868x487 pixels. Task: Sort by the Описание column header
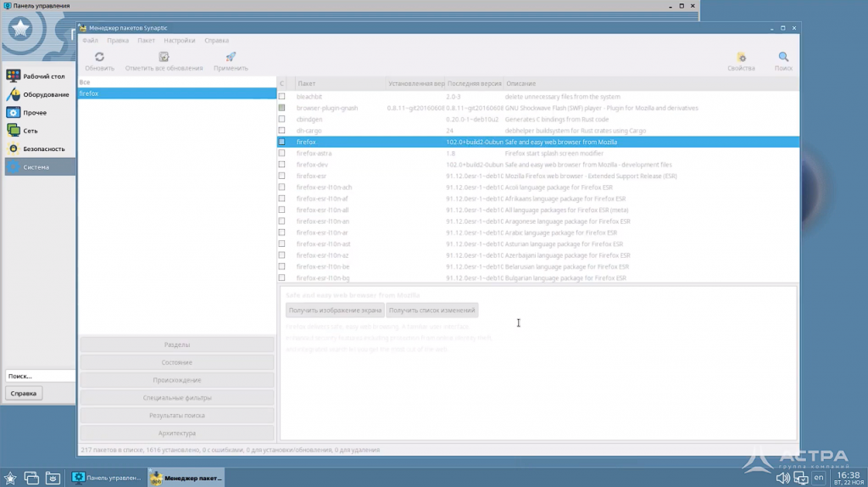click(651, 84)
